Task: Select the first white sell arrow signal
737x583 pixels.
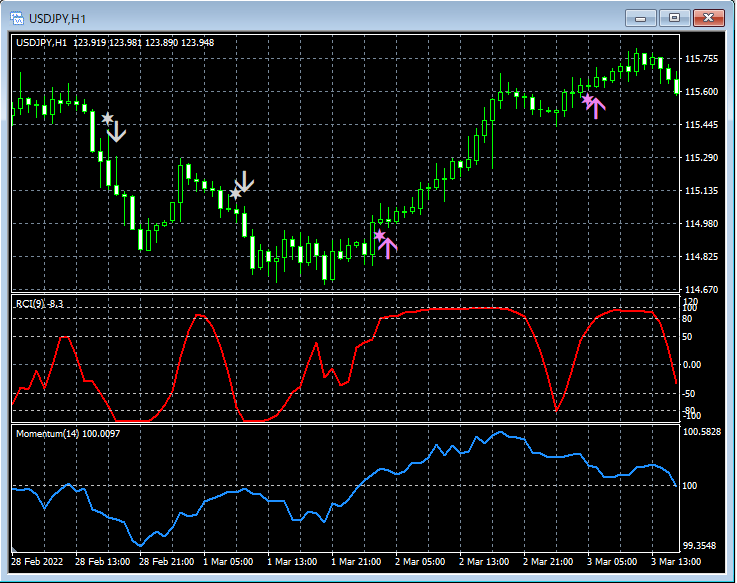Action: 116,131
